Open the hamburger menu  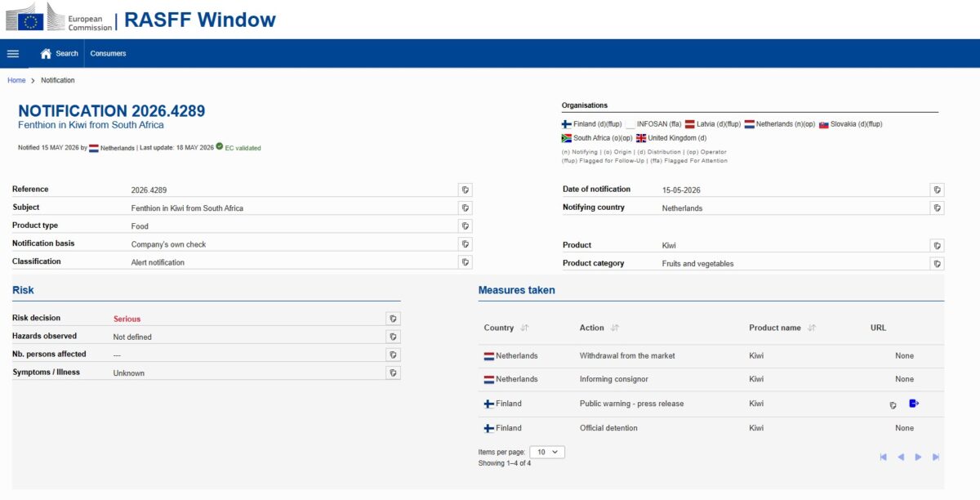click(x=13, y=53)
